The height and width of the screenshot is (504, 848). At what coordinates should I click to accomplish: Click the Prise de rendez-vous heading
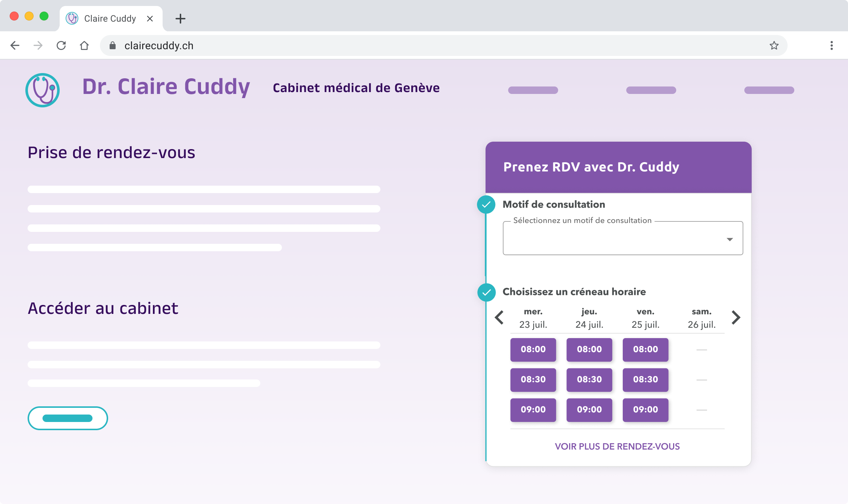click(112, 152)
